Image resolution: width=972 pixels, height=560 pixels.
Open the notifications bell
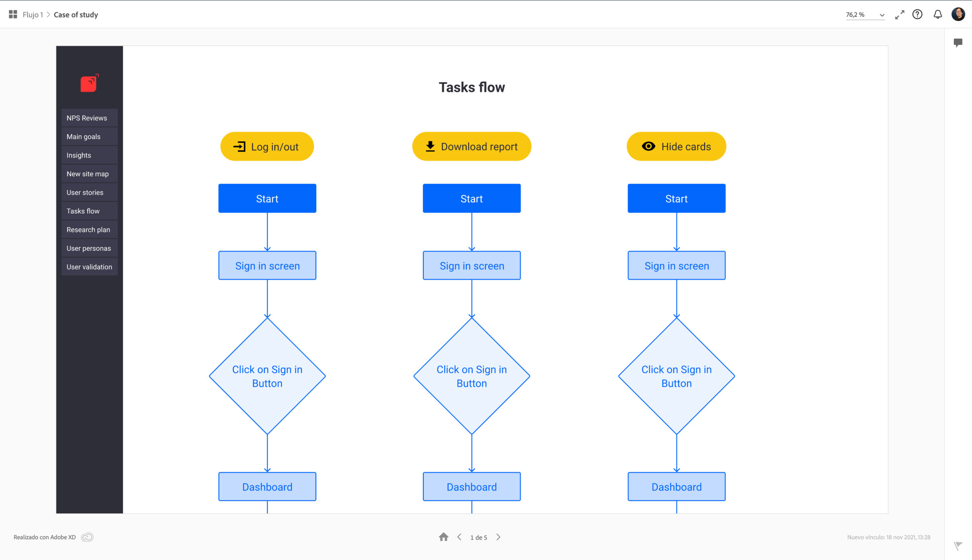(938, 15)
